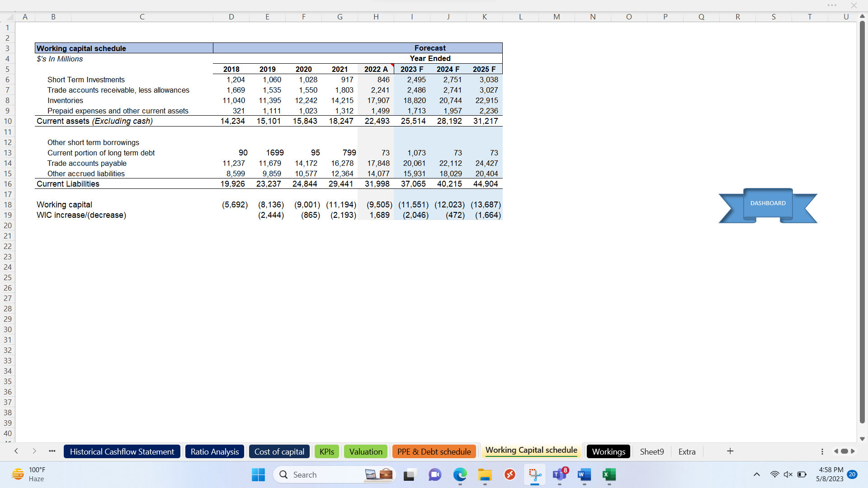Open File Explorer from the taskbar
This screenshot has height=488, width=868.
485,475
